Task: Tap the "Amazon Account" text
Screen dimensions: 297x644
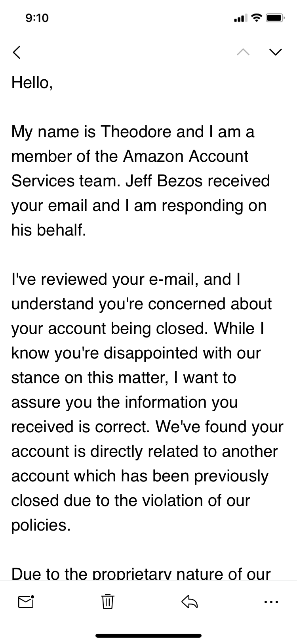Action: (x=185, y=156)
